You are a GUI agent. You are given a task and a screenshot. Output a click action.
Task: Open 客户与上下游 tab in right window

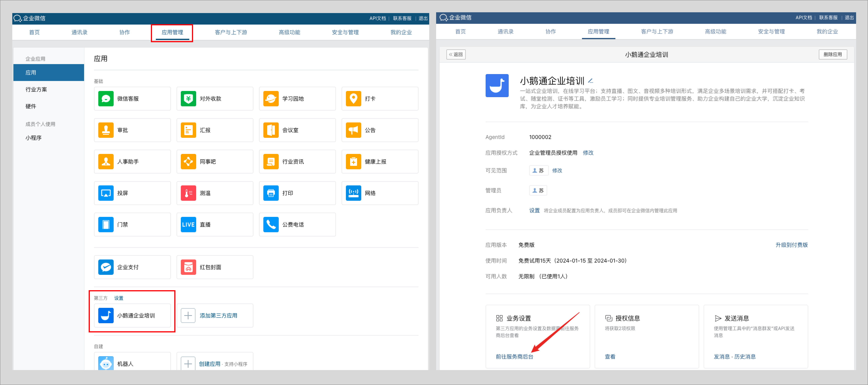[657, 32]
